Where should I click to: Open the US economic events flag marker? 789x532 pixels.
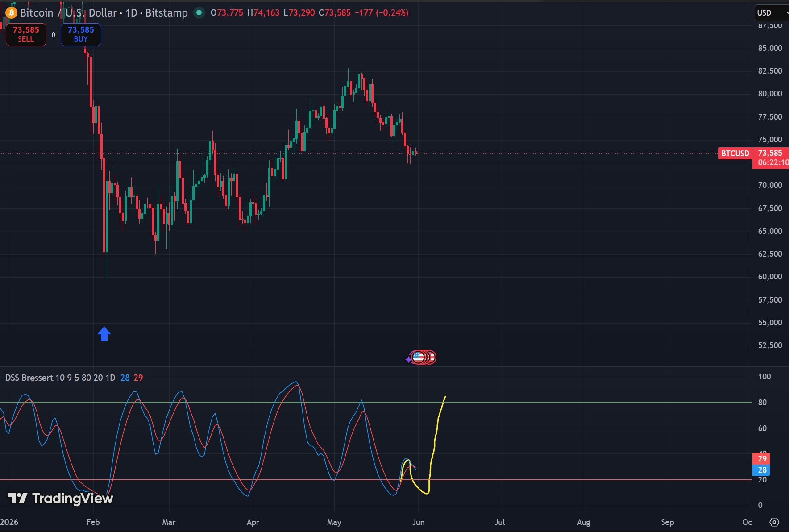(x=418, y=357)
